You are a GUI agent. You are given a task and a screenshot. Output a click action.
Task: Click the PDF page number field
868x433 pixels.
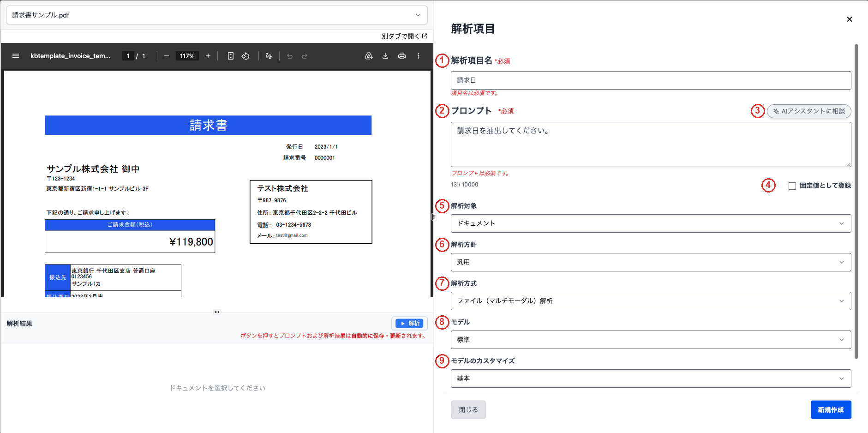pyautogui.click(x=128, y=56)
